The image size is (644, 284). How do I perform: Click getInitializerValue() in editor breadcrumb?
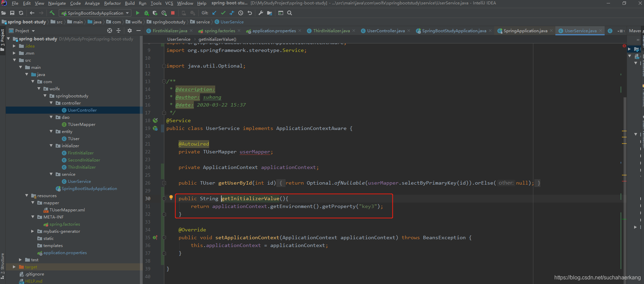point(217,39)
